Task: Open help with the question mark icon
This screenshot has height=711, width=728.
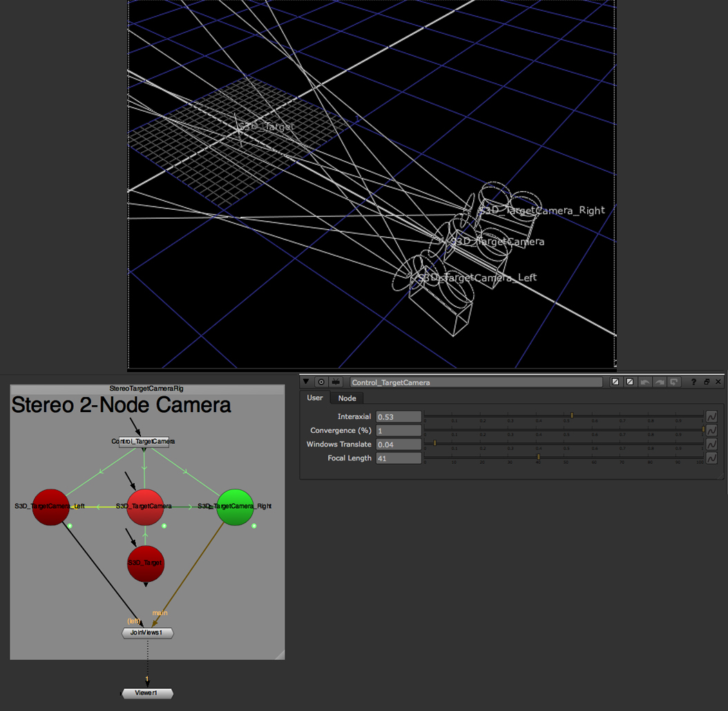Action: point(693,382)
